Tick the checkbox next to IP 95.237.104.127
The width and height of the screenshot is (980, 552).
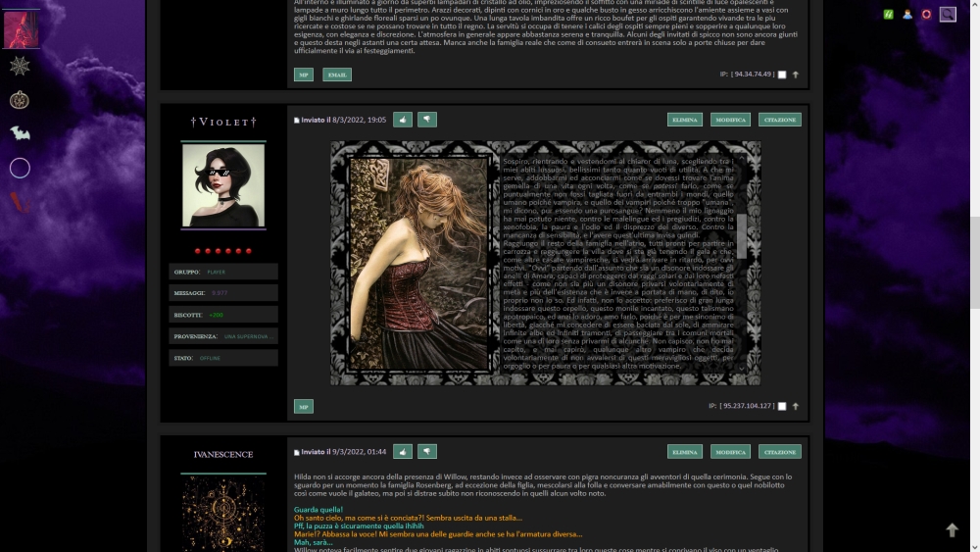782,406
